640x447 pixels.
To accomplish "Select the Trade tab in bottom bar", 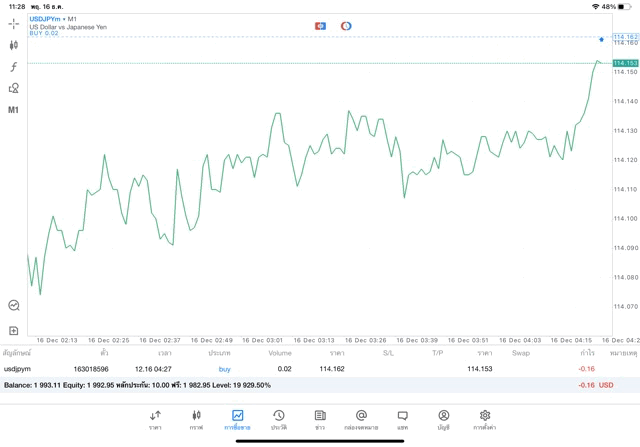I will 237,418.
